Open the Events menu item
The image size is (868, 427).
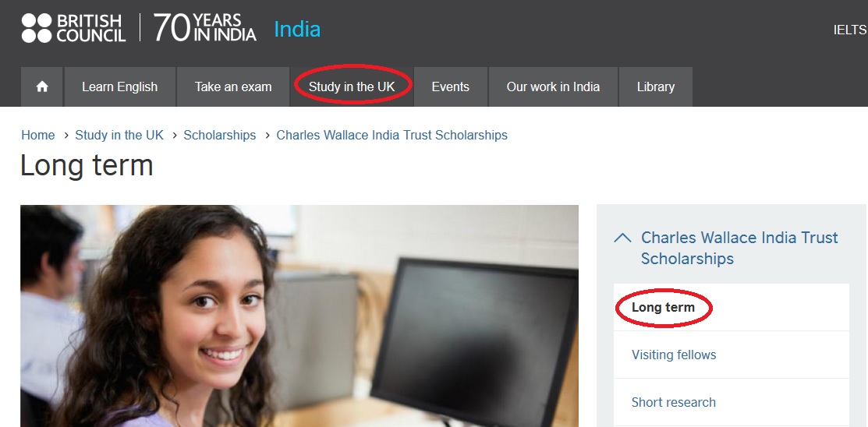pyautogui.click(x=451, y=86)
